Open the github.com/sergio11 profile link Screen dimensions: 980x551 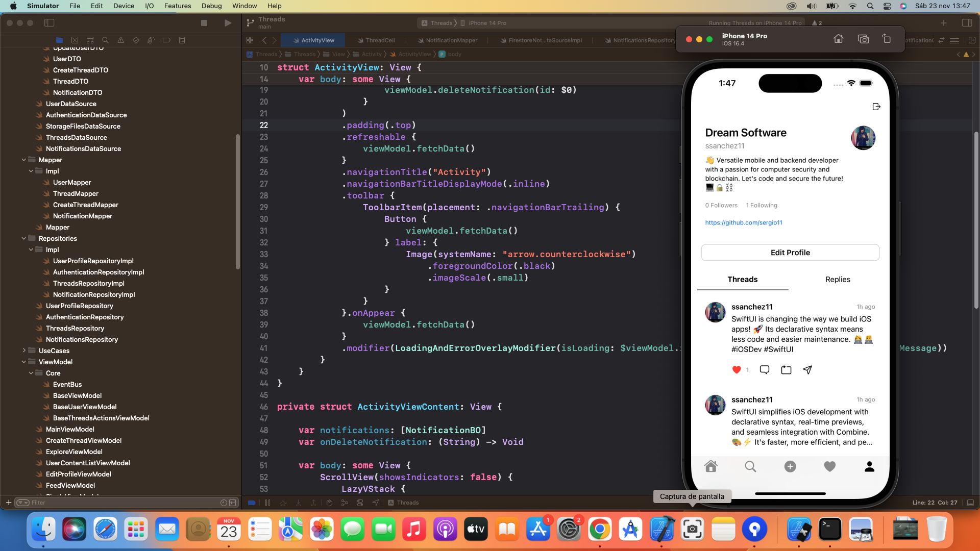click(x=743, y=222)
